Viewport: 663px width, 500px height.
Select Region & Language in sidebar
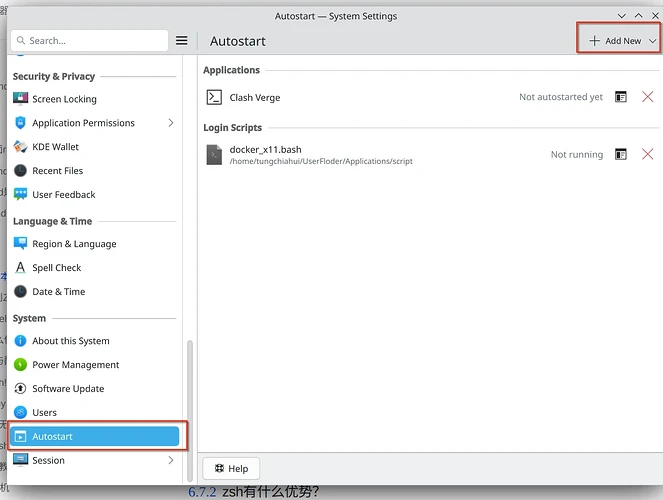[74, 244]
